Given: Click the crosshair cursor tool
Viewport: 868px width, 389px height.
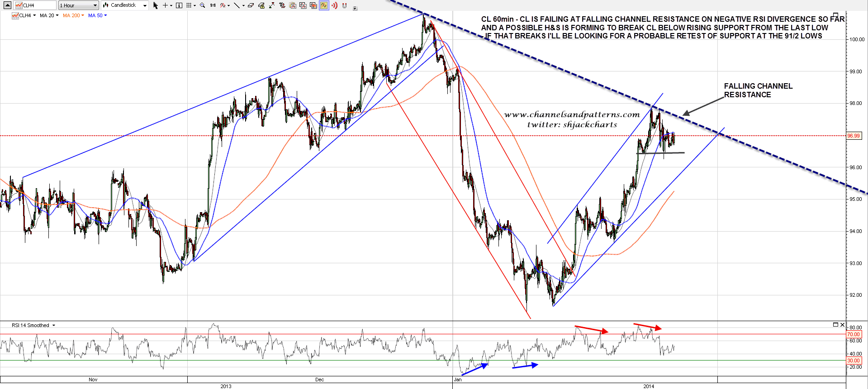Looking at the screenshot, I should click(x=166, y=5).
